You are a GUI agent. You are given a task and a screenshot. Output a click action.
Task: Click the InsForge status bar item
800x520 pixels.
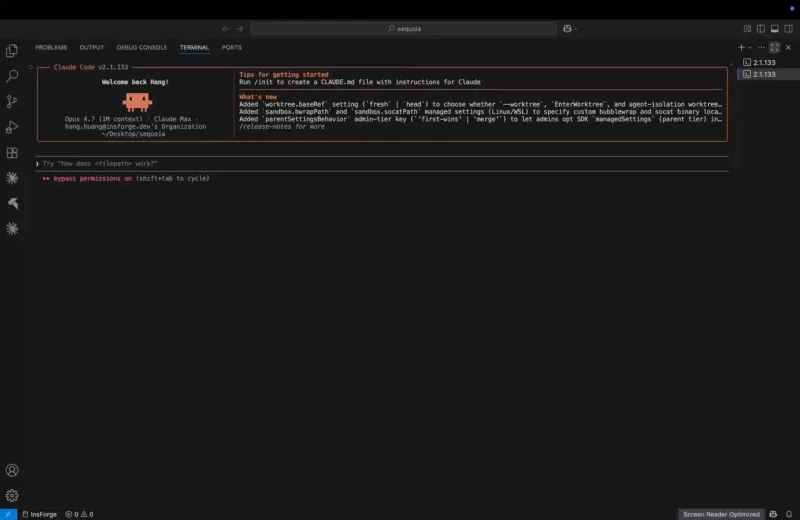pyautogui.click(x=40, y=514)
